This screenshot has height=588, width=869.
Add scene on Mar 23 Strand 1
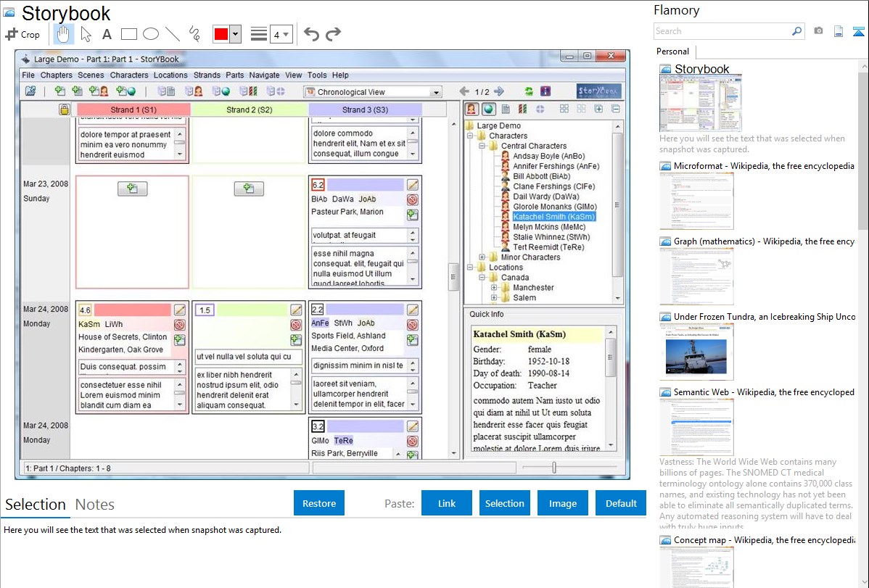point(133,189)
